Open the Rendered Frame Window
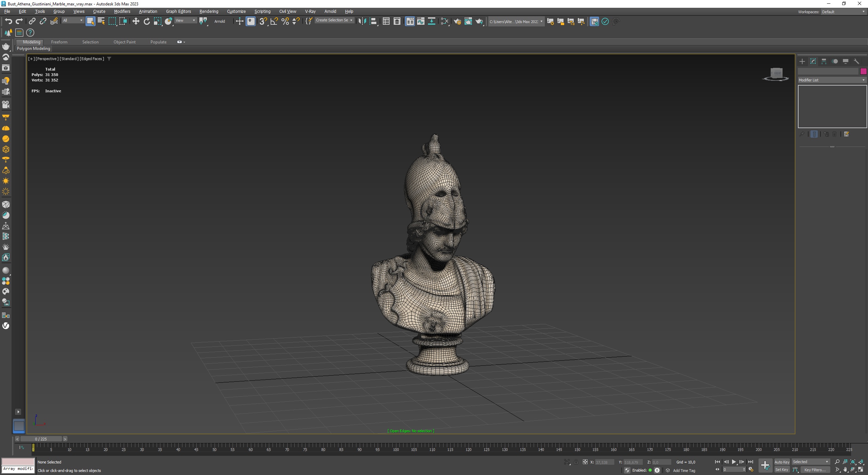The width and height of the screenshot is (868, 475). pos(468,21)
